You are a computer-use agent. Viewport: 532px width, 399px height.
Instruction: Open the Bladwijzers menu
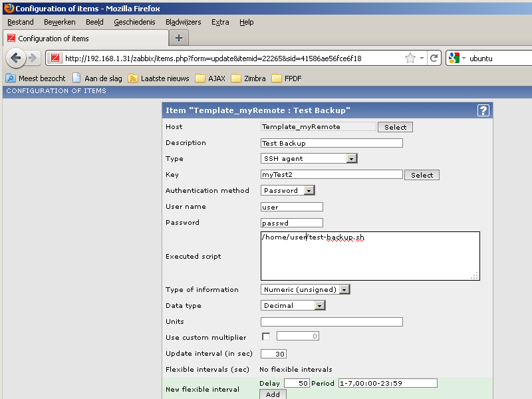point(184,22)
